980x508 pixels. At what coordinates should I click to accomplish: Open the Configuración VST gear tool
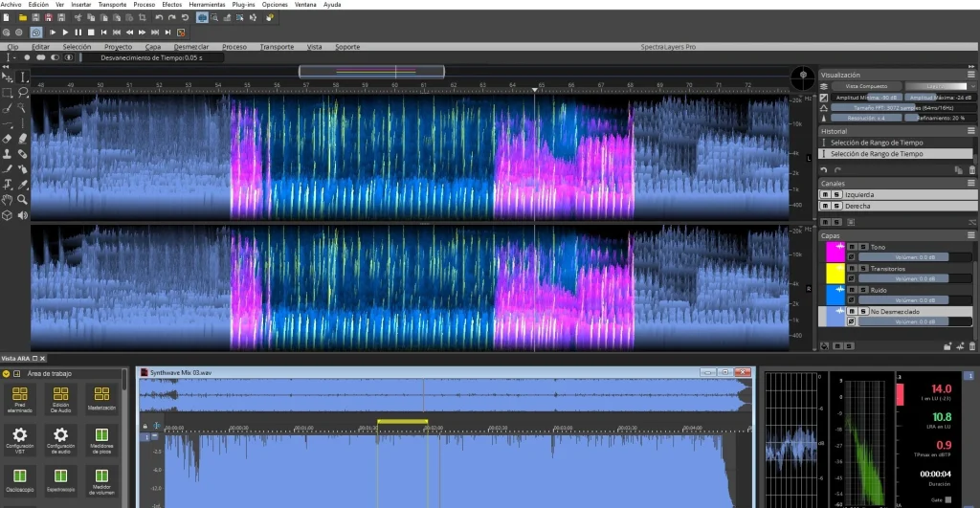coord(20,439)
